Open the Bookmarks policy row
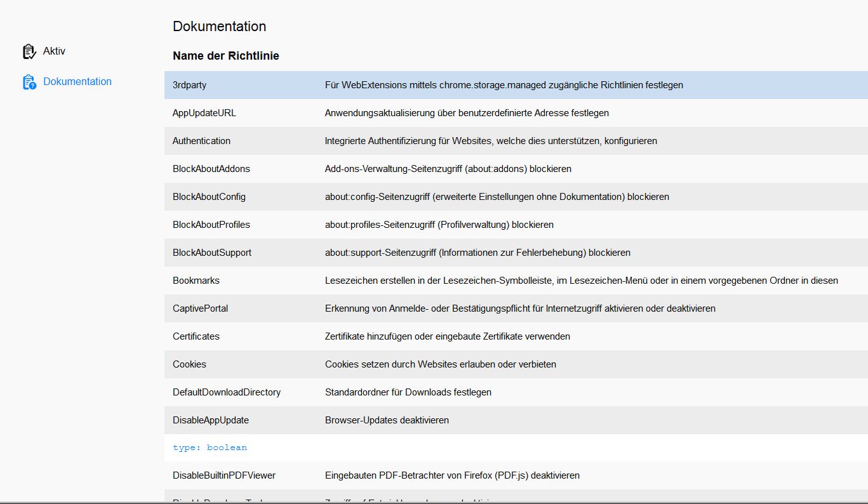This screenshot has height=504, width=868. coord(196,281)
